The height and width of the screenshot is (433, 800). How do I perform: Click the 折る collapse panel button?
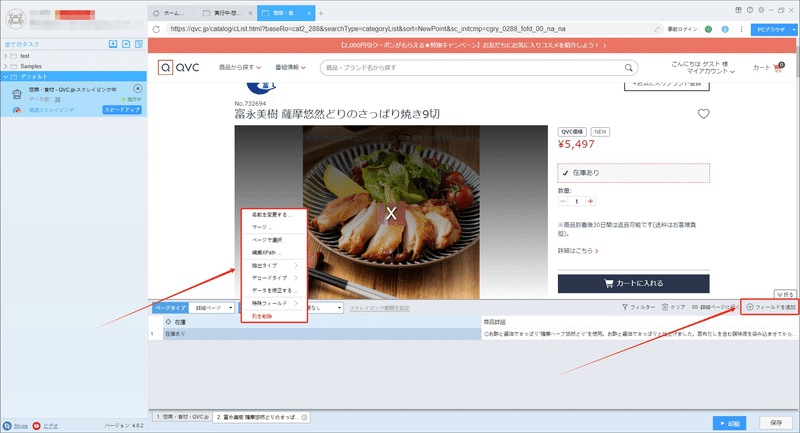tap(785, 294)
